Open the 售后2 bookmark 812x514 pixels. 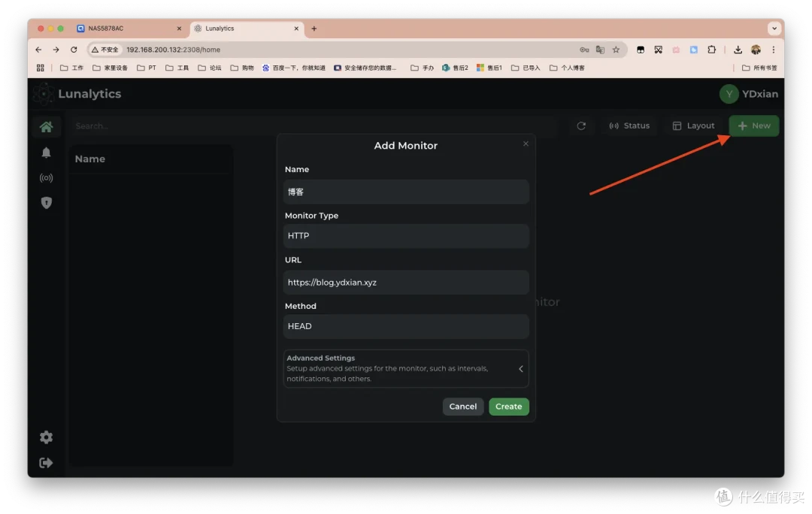[455, 68]
